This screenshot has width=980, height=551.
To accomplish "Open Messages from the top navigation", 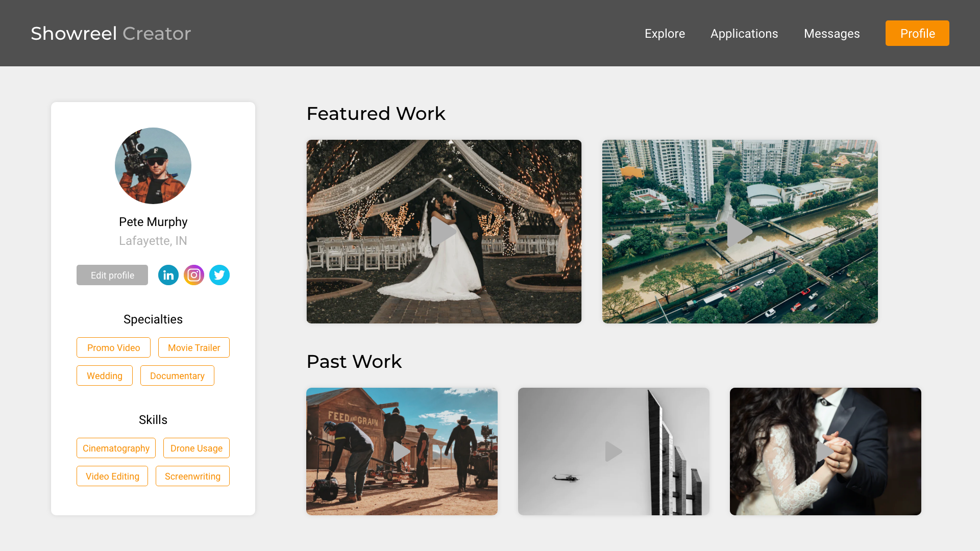I will [831, 34].
